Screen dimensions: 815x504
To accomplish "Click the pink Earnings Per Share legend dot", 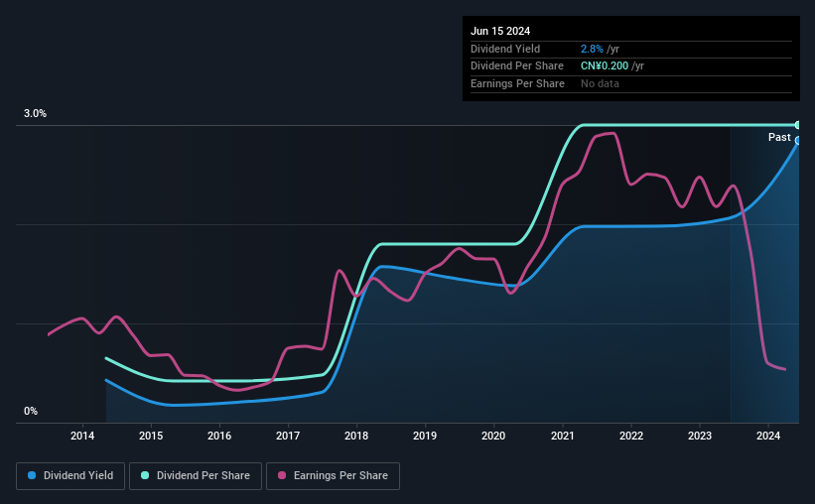I will click(282, 475).
